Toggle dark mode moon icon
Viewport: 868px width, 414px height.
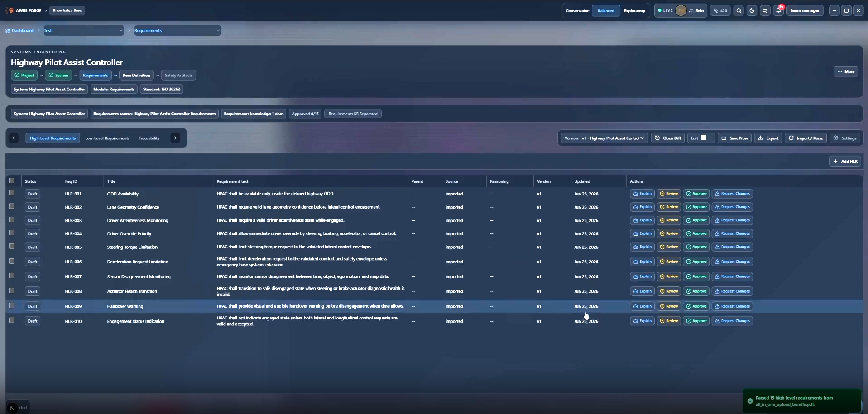752,10
